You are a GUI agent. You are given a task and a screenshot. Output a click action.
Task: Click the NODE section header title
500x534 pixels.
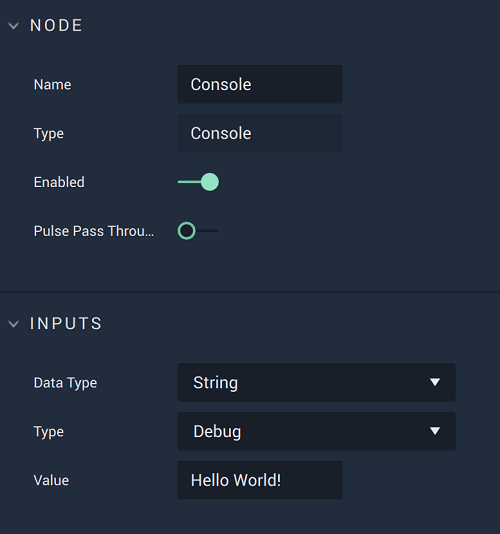tap(56, 26)
